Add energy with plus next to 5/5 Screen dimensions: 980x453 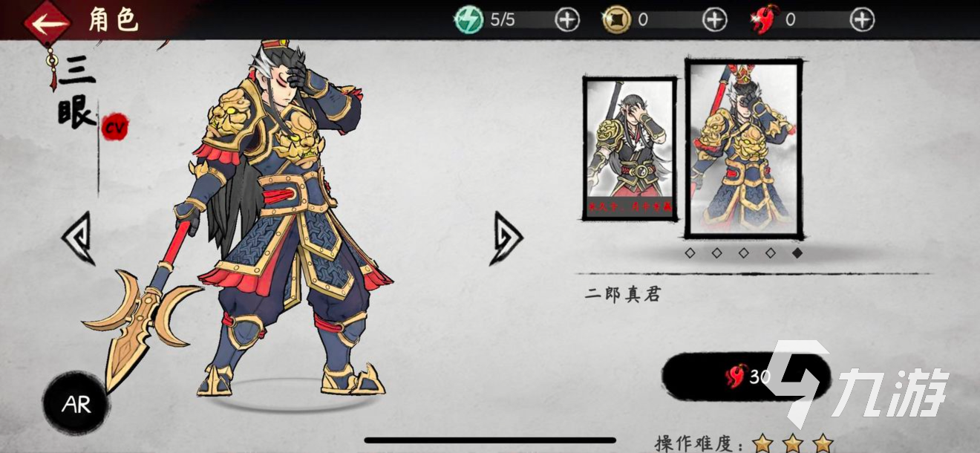pyautogui.click(x=567, y=20)
